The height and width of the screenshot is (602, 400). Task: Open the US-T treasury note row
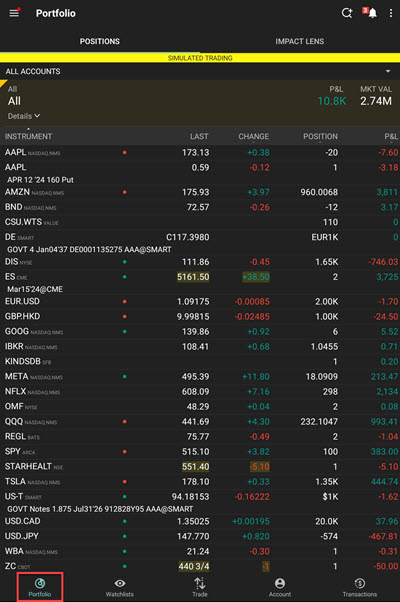200,501
